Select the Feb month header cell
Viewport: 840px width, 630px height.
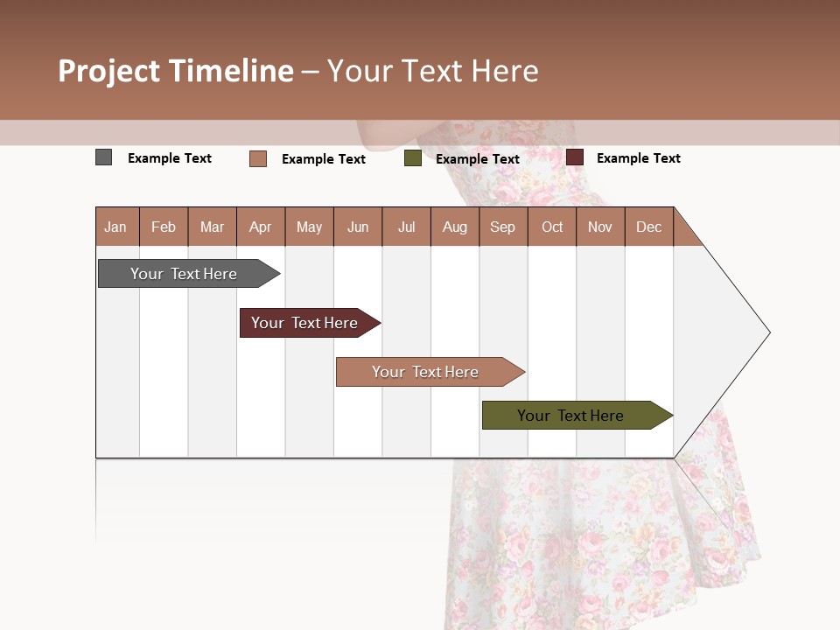click(164, 227)
